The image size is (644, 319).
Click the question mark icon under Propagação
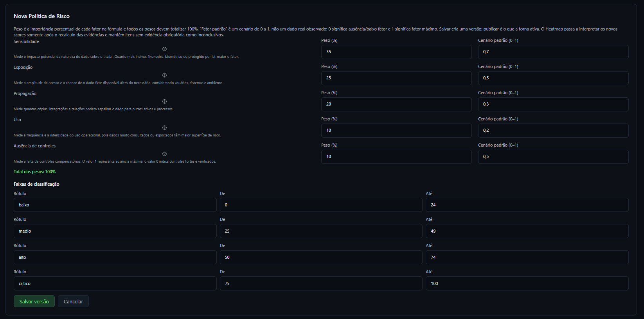point(164,102)
